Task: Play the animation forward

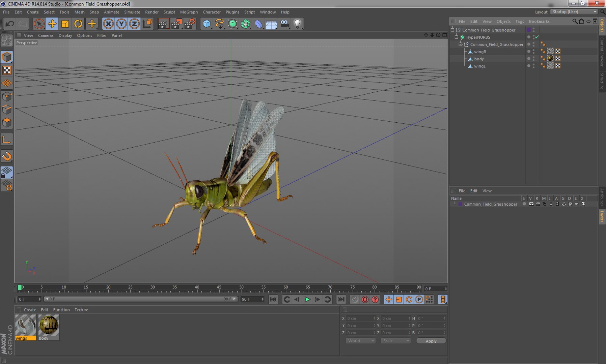Action: coord(307,299)
